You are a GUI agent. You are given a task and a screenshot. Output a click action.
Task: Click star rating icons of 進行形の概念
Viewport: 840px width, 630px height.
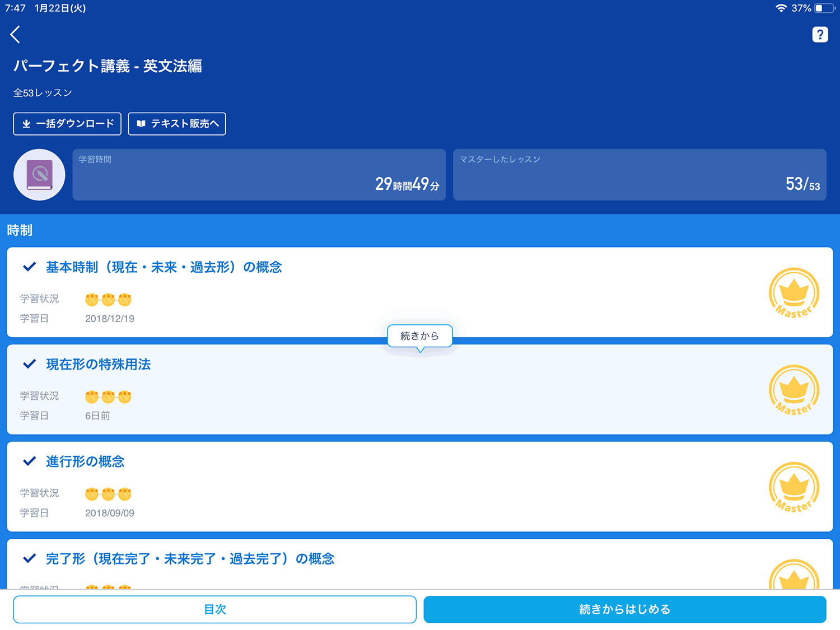pyautogui.click(x=108, y=494)
